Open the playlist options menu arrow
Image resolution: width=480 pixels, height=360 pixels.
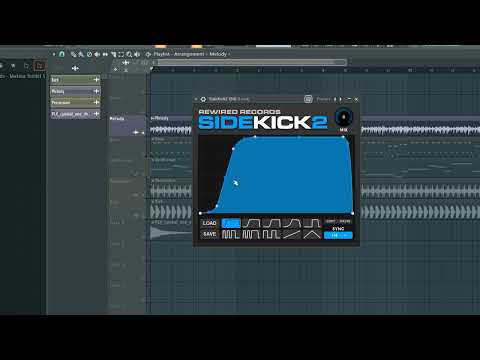click(54, 54)
